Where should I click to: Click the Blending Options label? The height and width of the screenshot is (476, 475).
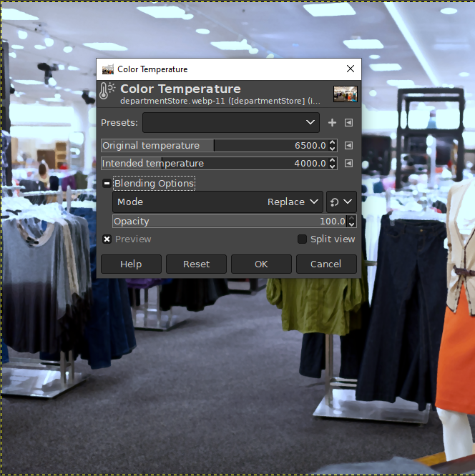coord(154,184)
